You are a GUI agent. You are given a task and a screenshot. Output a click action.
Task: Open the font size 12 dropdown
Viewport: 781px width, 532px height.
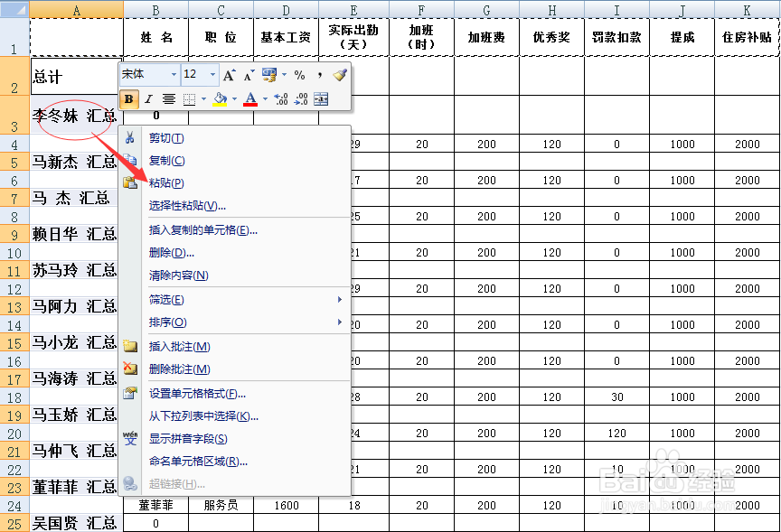tap(212, 74)
